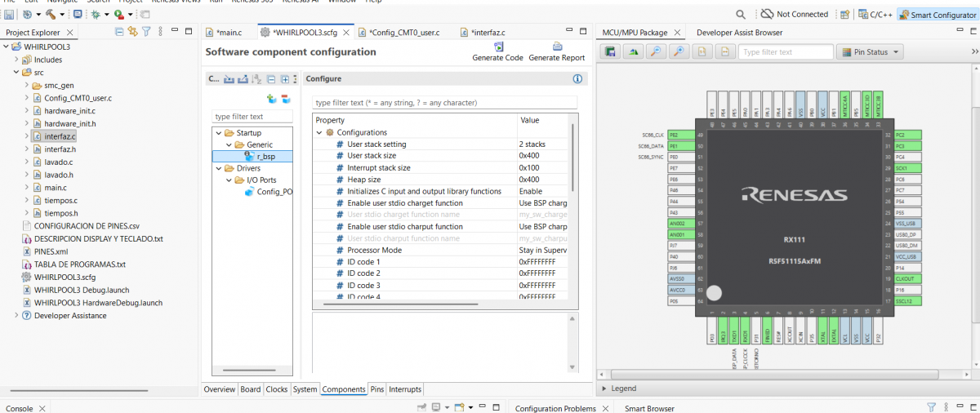
Task: Open the Smart Browser tab
Action: (x=650, y=408)
